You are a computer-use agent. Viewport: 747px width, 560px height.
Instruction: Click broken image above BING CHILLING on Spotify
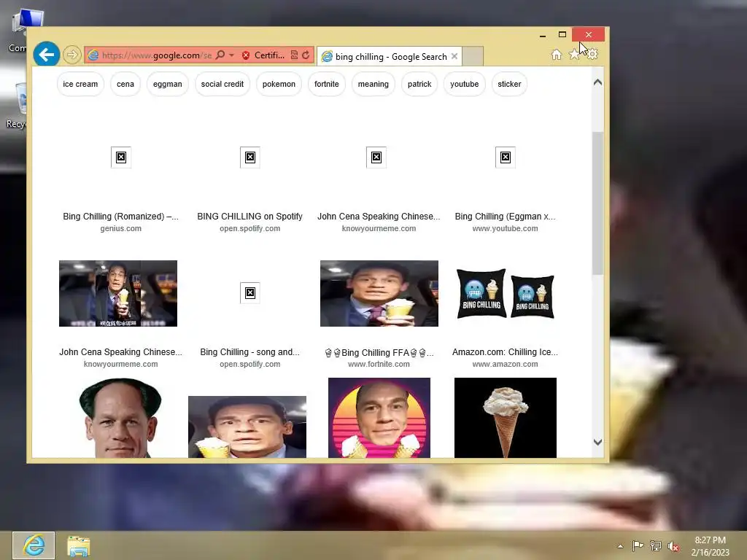point(250,157)
